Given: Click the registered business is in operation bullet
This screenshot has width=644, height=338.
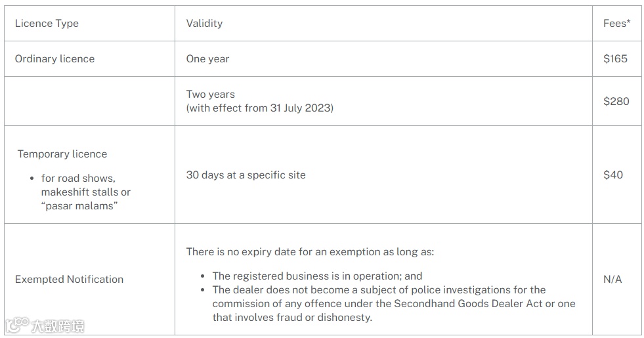Looking at the screenshot, I should coord(317,276).
